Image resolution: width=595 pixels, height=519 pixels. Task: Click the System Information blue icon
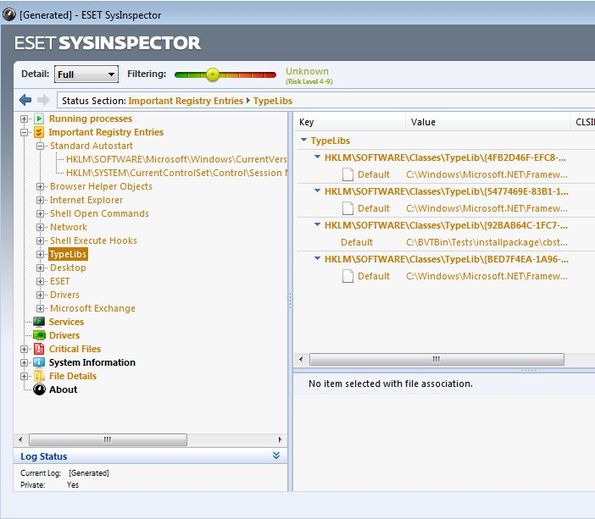coord(39,362)
